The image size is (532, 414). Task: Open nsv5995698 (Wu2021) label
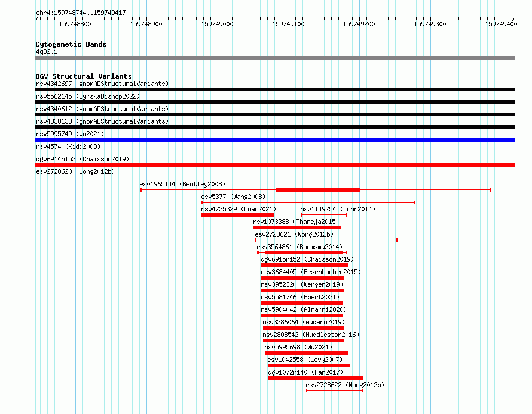[298, 347]
